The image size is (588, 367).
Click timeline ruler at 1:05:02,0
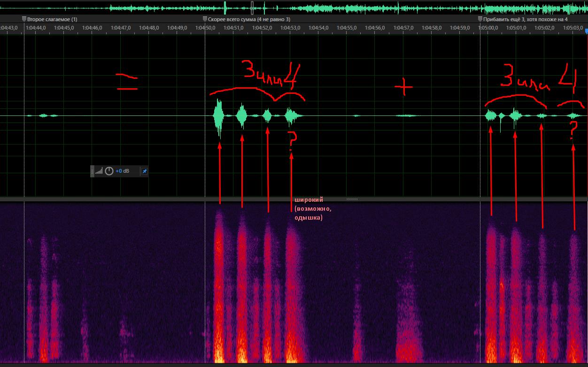(544, 28)
